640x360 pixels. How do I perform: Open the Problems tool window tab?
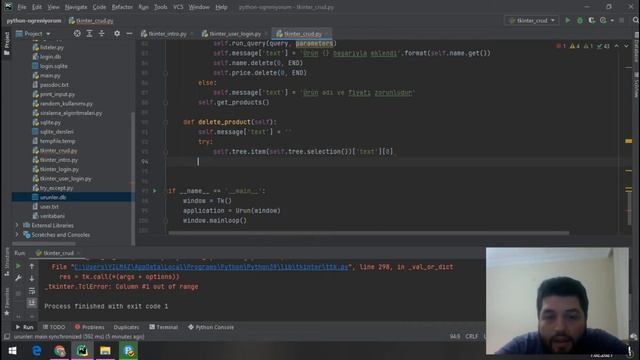coord(89,327)
